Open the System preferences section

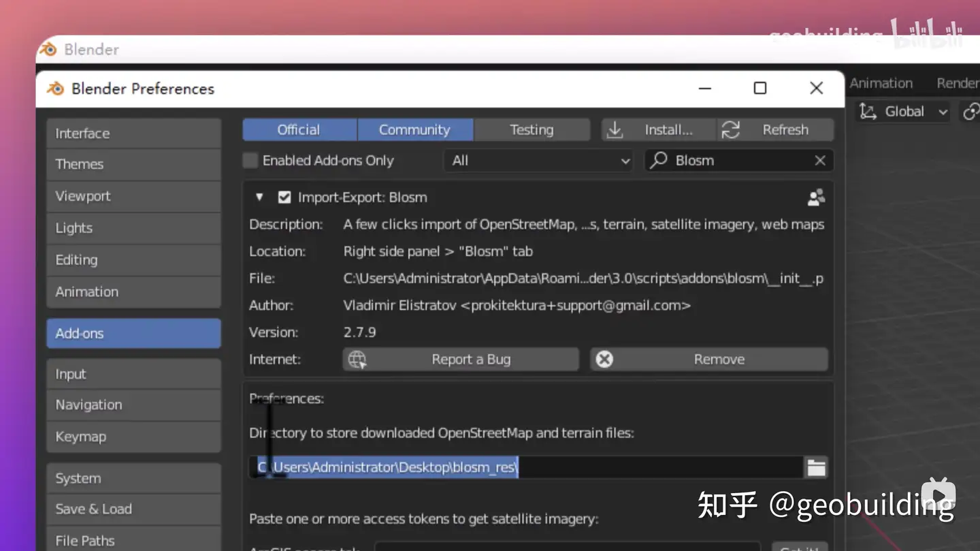(133, 478)
